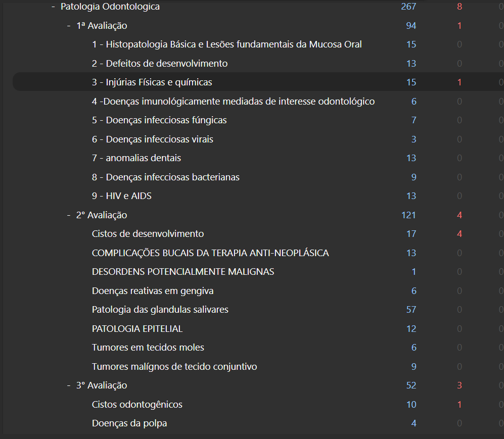Select the HIV e AIDS topic
Image resolution: width=504 pixels, height=439 pixels.
(x=121, y=196)
